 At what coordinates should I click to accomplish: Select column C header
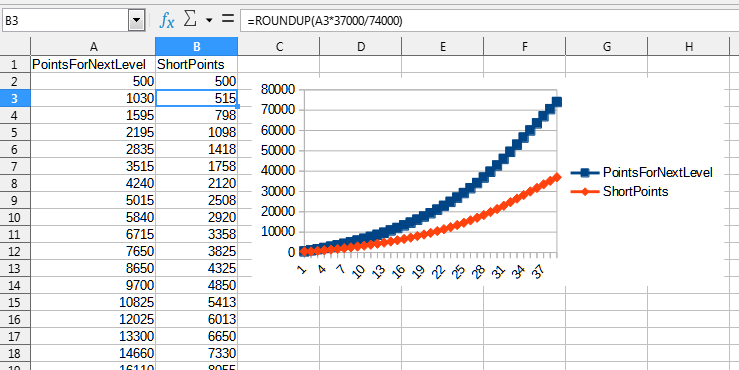click(279, 46)
